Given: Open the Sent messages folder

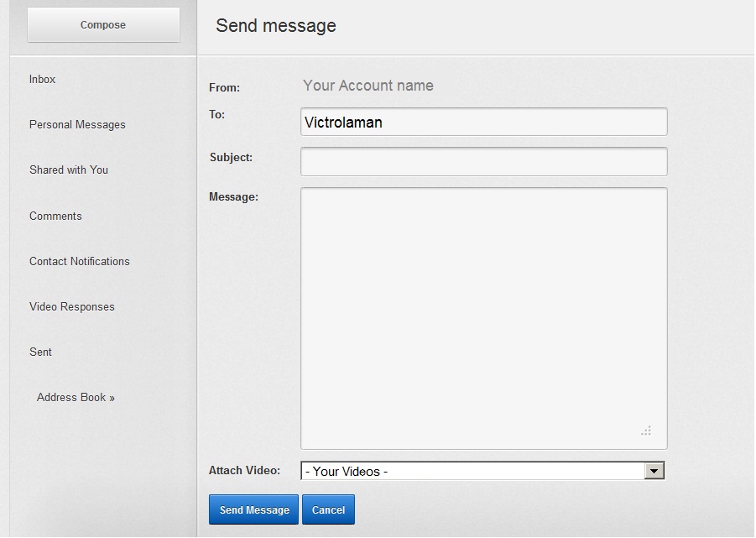Looking at the screenshot, I should tap(40, 352).
